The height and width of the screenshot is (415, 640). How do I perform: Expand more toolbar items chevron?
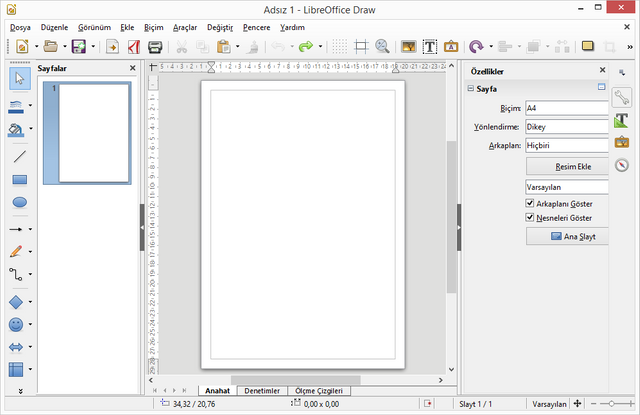[x=630, y=47]
